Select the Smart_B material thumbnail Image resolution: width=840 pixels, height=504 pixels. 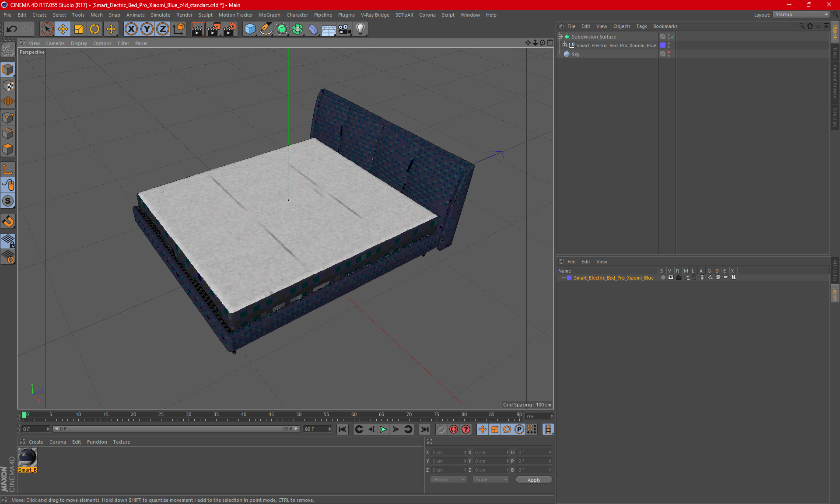click(28, 458)
